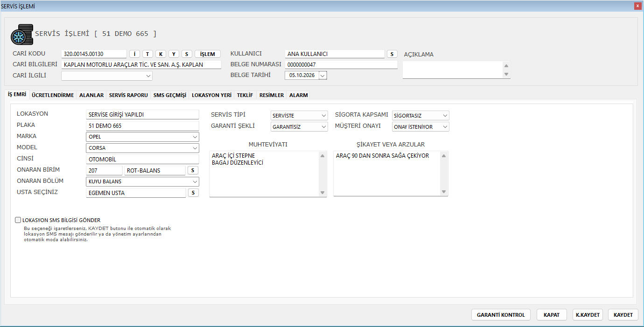Click the S button beside EGEMEN USTA
The height and width of the screenshot is (327, 644).
tap(193, 193)
